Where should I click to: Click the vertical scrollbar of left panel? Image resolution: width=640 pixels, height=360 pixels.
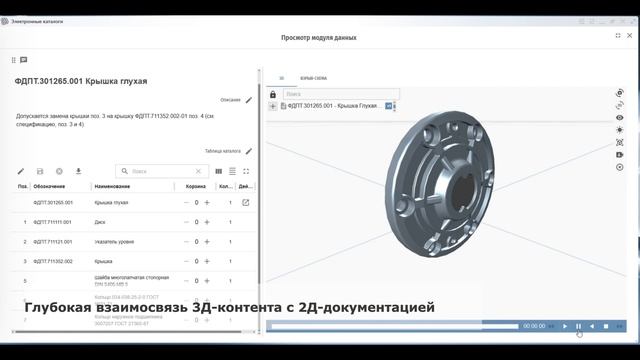259,184
